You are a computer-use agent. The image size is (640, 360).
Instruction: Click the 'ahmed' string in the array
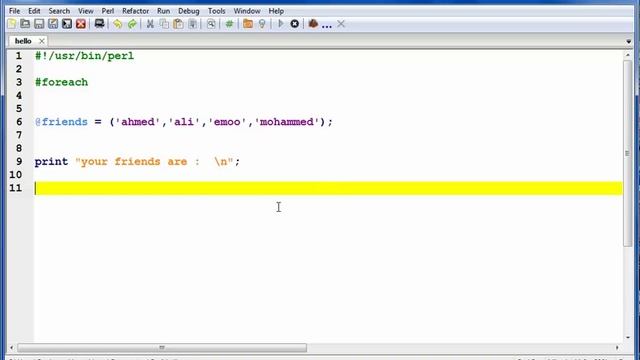coord(138,122)
